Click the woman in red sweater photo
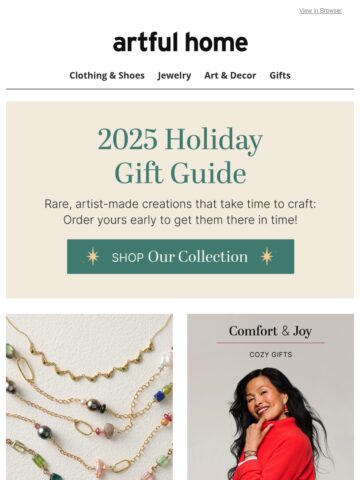The width and height of the screenshot is (360, 480). [x=278, y=423]
